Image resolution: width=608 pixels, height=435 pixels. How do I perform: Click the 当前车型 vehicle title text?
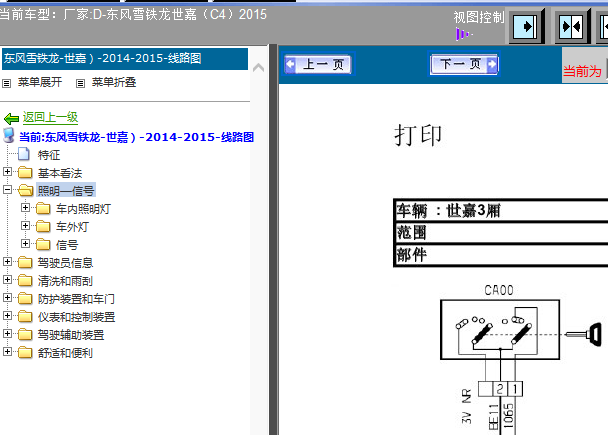tap(133, 15)
